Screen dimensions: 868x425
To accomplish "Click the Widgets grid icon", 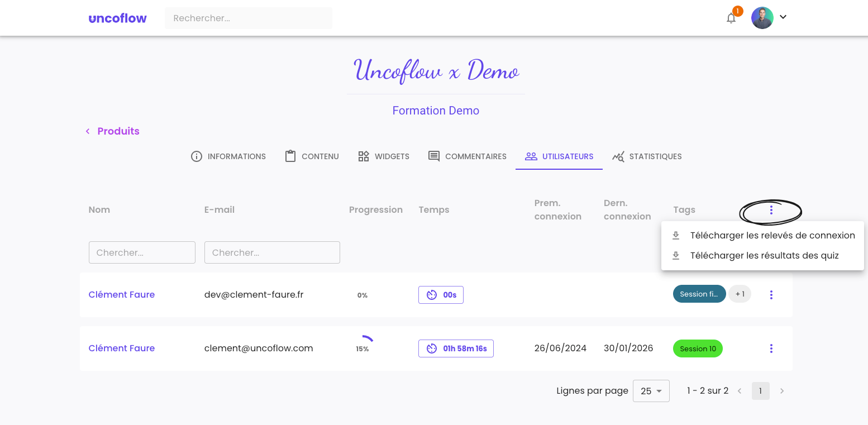I will point(364,156).
